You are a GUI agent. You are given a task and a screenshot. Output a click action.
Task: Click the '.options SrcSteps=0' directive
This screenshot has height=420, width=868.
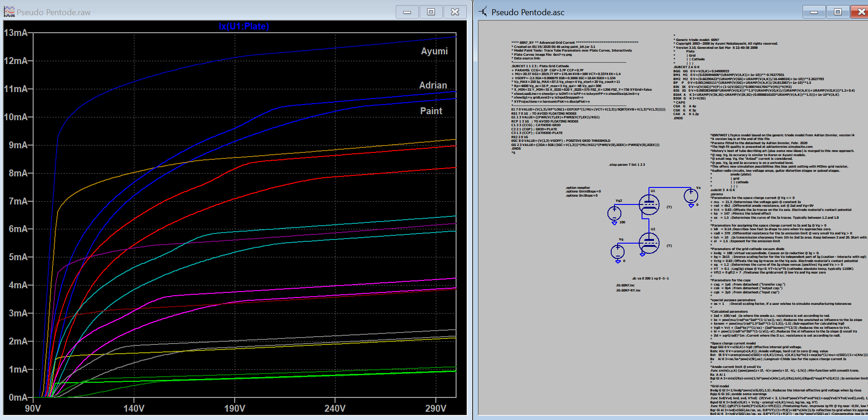(x=582, y=196)
